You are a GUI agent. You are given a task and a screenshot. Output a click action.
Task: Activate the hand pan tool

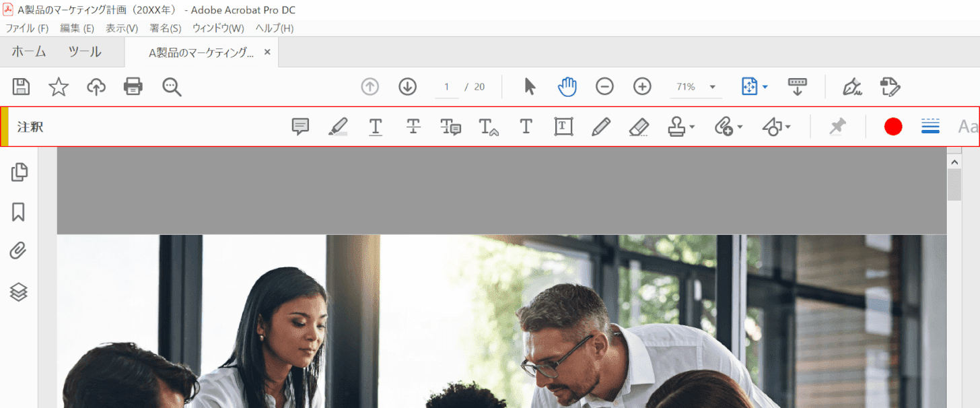tap(567, 87)
